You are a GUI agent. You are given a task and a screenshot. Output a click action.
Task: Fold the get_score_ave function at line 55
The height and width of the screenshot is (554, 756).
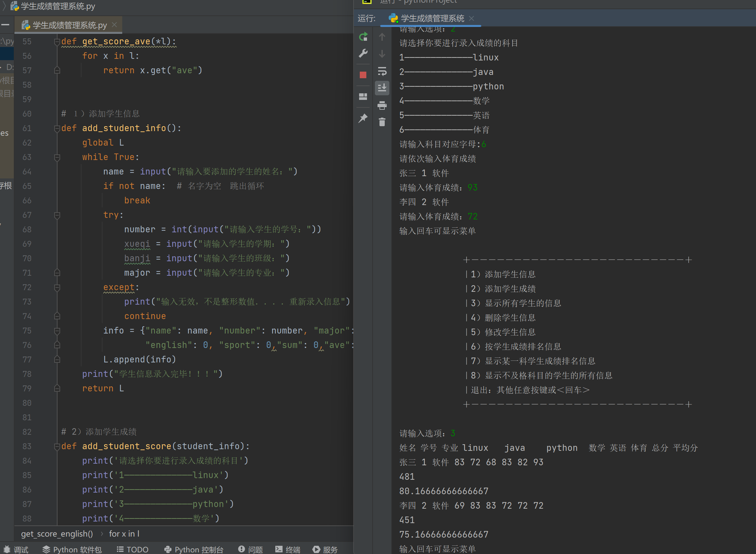[57, 42]
